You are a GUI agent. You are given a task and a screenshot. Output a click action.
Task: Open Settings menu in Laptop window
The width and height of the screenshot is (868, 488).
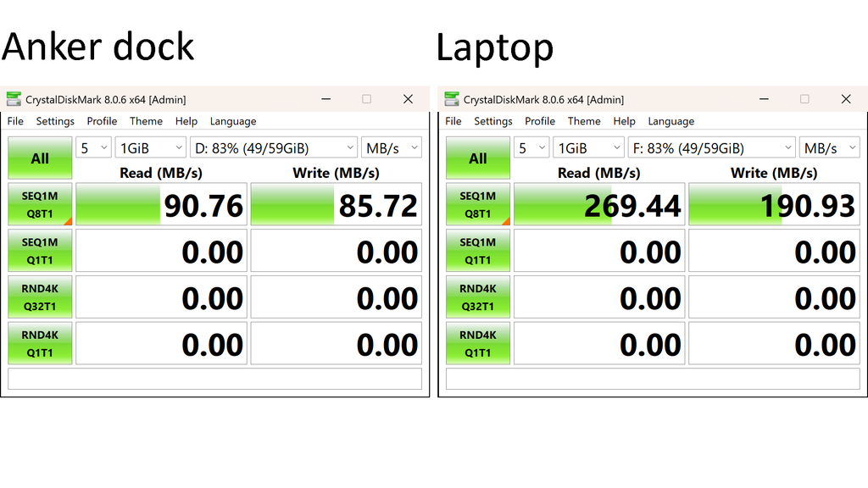click(x=493, y=121)
